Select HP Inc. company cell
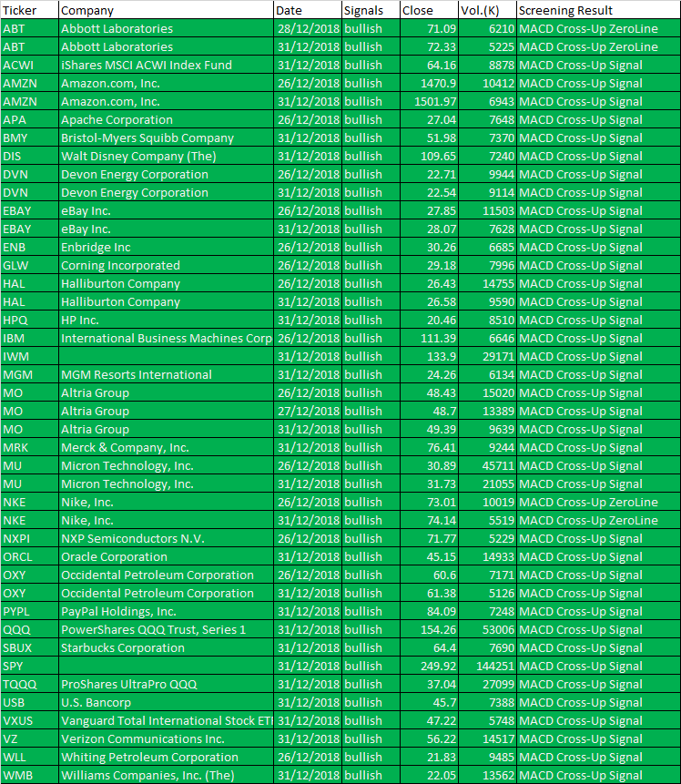This screenshot has height=784, width=681. coord(166,320)
